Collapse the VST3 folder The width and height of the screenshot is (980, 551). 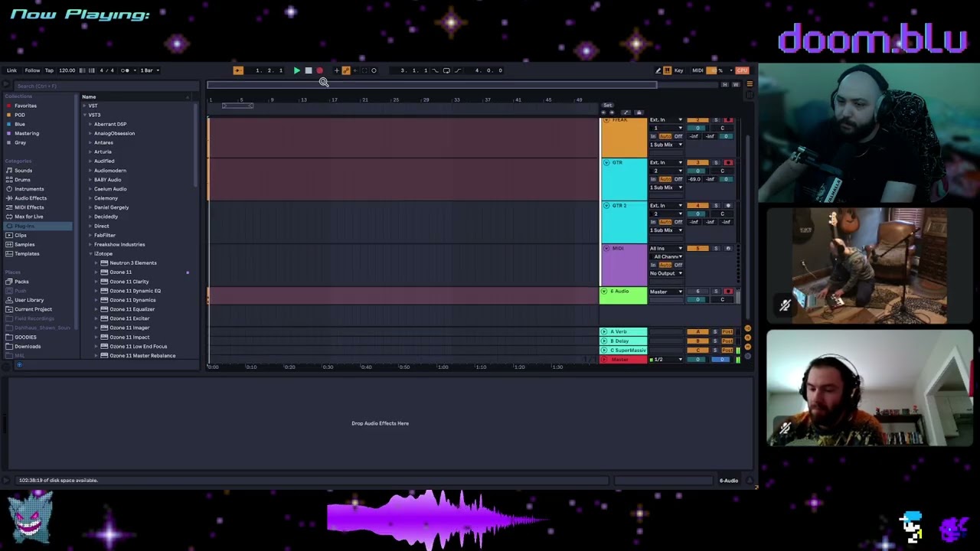86,115
